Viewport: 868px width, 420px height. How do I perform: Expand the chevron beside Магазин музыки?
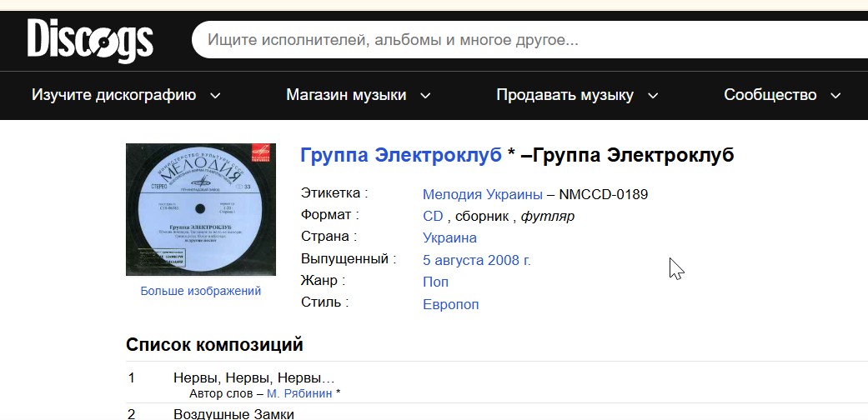[425, 96]
